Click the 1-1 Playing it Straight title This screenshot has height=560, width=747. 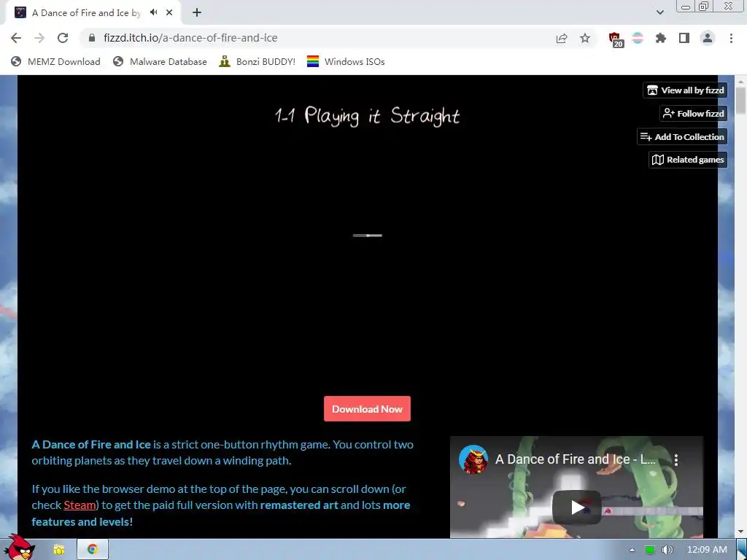pyautogui.click(x=368, y=117)
